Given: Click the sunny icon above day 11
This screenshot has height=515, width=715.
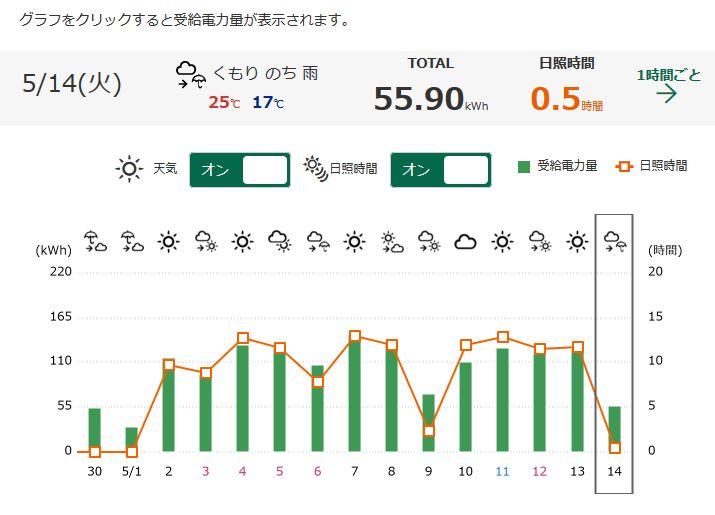Looking at the screenshot, I should 503,242.
